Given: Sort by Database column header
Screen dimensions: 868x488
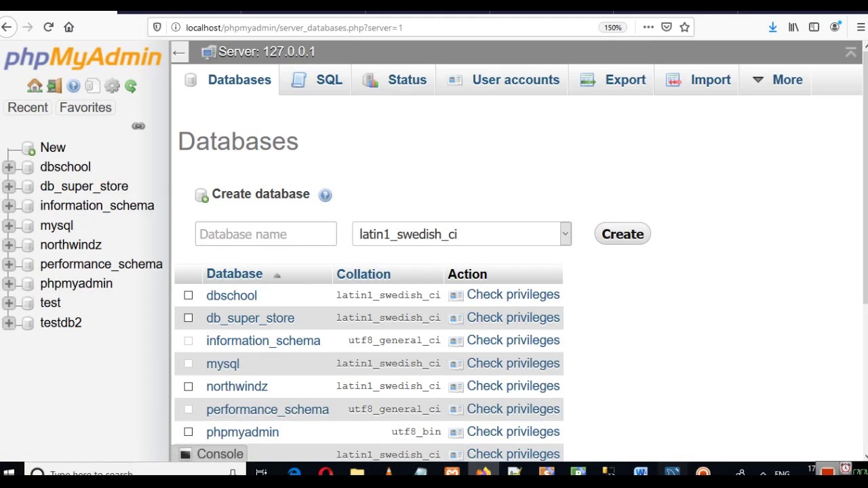Looking at the screenshot, I should click(x=235, y=274).
